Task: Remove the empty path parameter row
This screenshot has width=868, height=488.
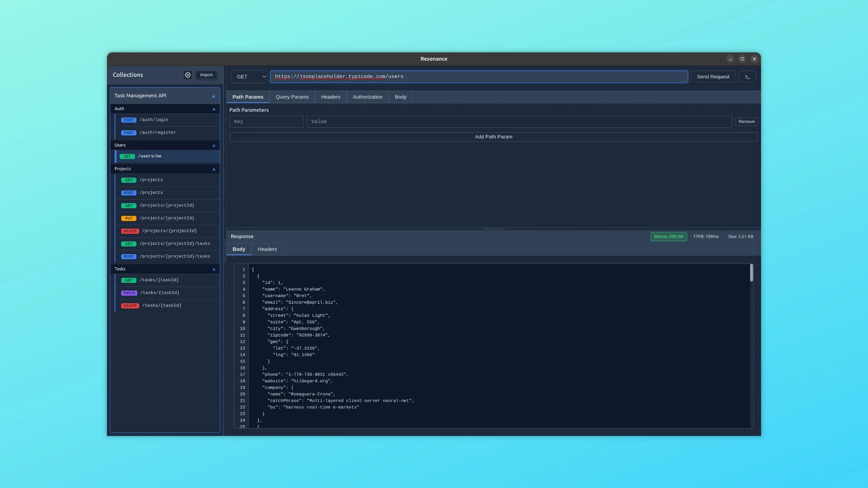Action: pyautogui.click(x=746, y=122)
